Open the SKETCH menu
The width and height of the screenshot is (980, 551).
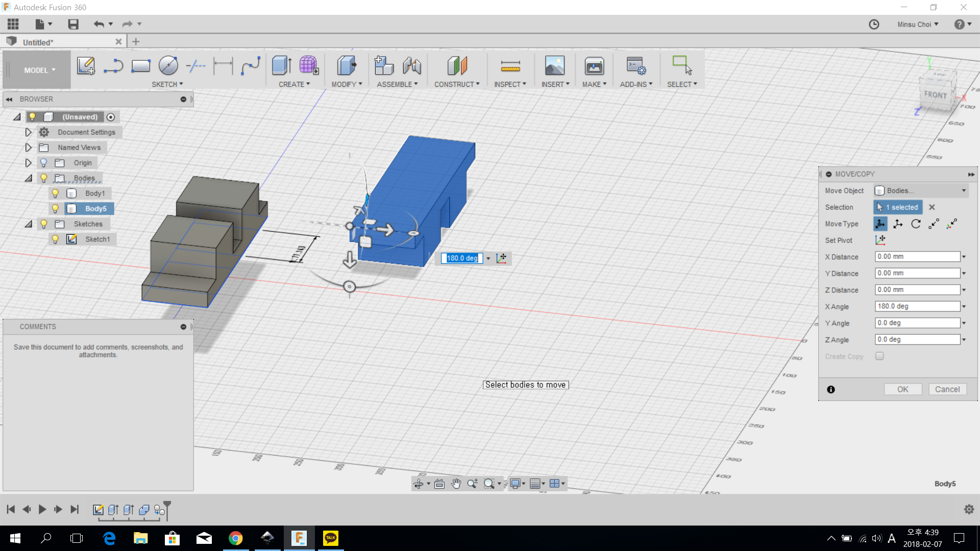[x=167, y=84]
